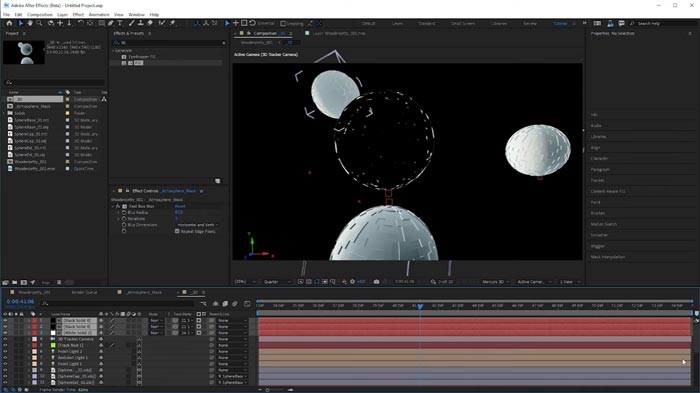700x393 pixels.
Task: Open the Character panel on right
Action: click(x=600, y=159)
